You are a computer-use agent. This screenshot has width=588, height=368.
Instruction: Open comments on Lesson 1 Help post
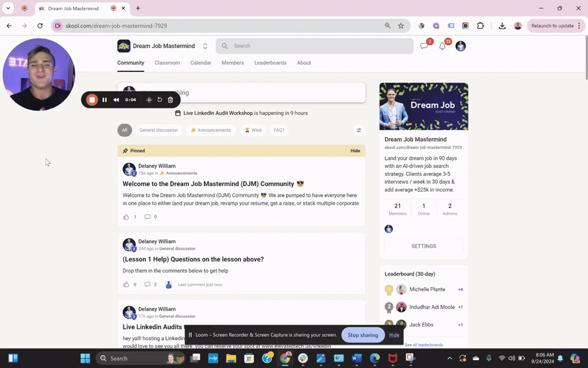pyautogui.click(x=148, y=284)
